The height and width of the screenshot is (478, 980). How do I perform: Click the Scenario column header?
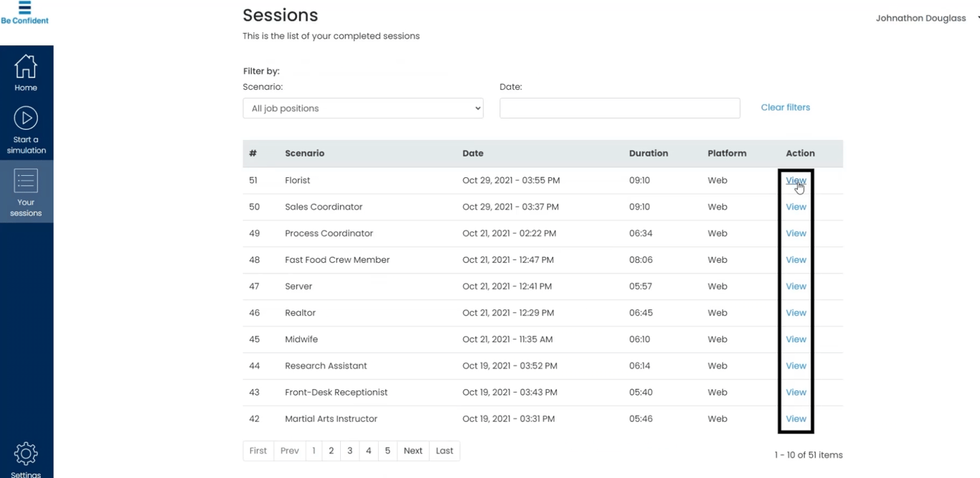[305, 154]
